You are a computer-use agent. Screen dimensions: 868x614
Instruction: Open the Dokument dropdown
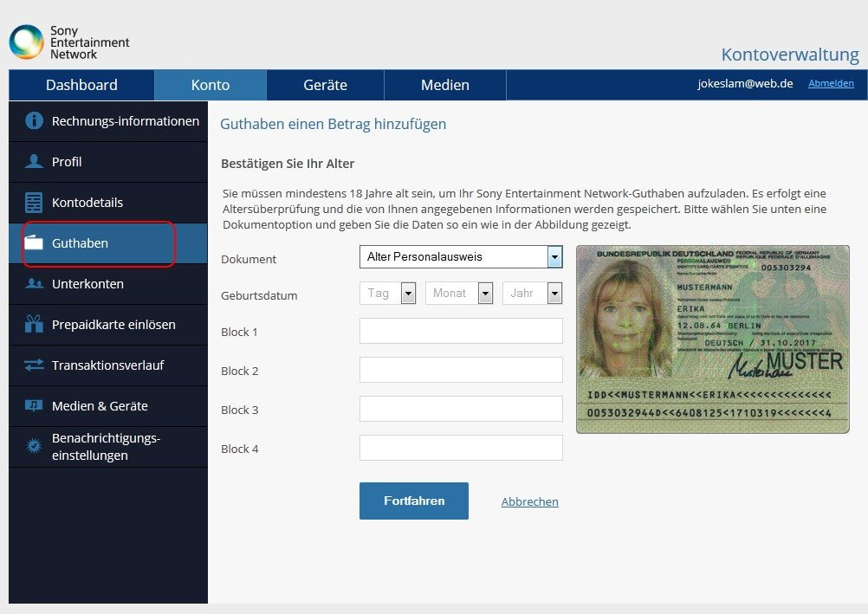461,257
